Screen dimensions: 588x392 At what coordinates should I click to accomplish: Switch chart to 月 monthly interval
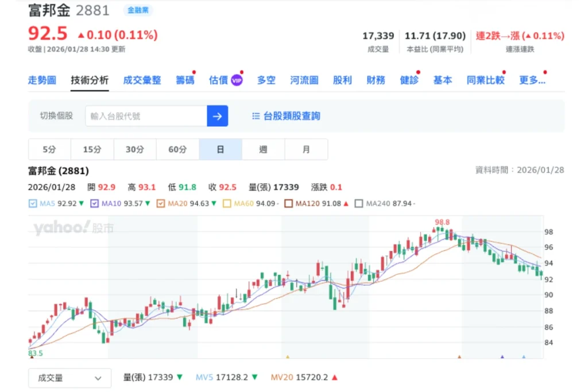pos(306,150)
